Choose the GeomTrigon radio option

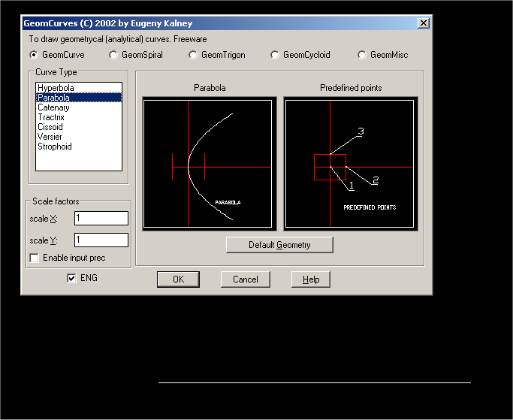193,55
